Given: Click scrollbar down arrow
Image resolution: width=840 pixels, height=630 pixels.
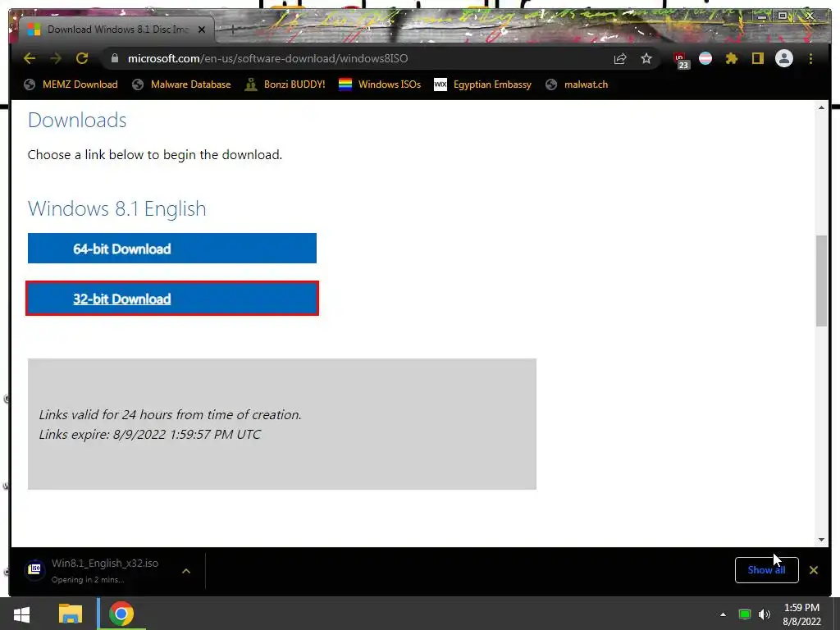Looking at the screenshot, I should click(x=821, y=540).
